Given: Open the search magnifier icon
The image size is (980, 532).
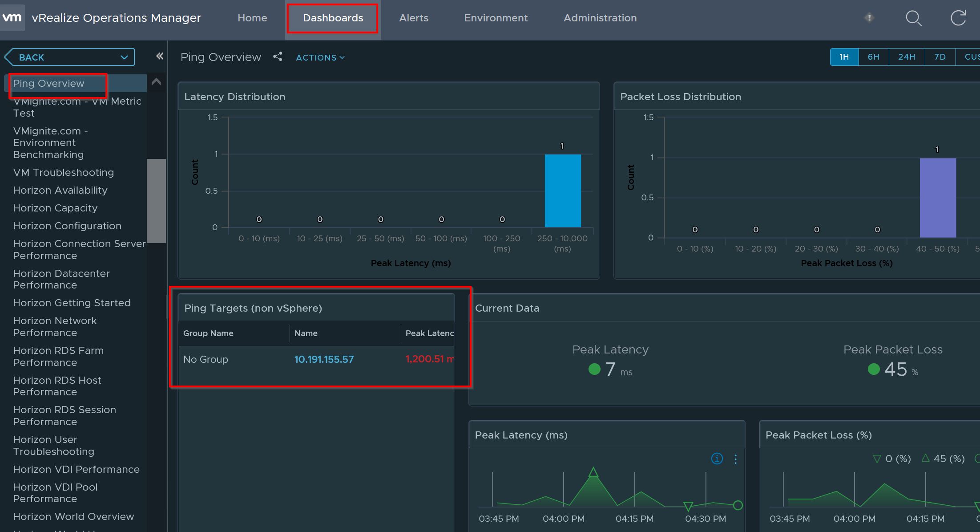Looking at the screenshot, I should tap(913, 18).
